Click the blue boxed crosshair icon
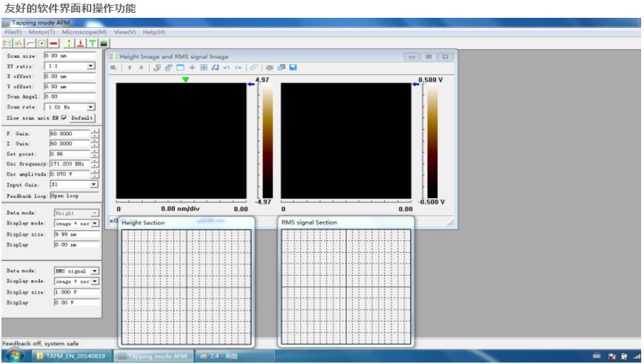 point(204,68)
